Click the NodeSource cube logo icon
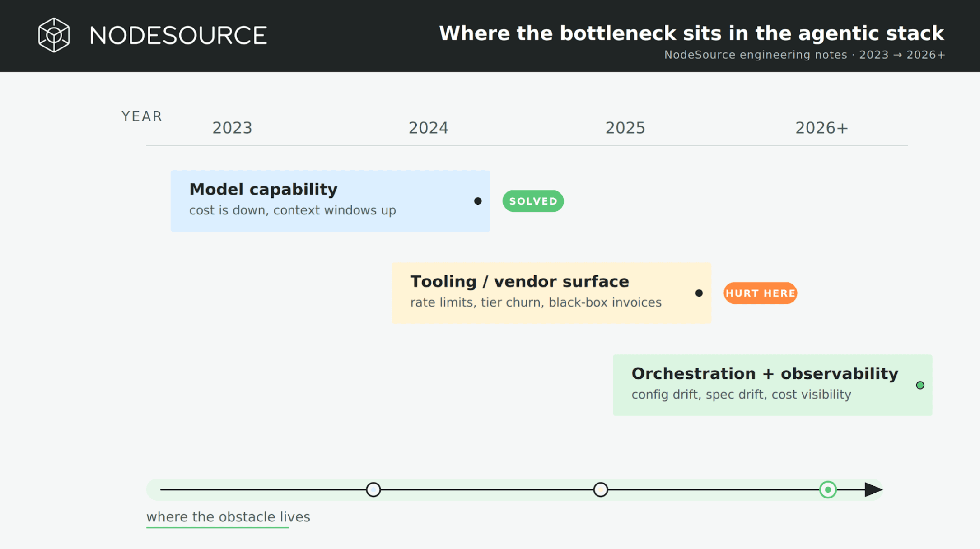 click(x=54, y=35)
